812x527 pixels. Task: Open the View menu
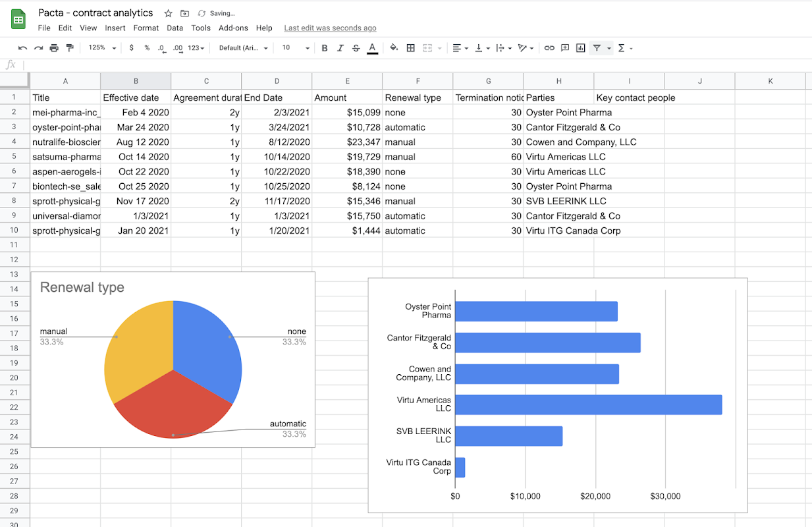point(88,28)
